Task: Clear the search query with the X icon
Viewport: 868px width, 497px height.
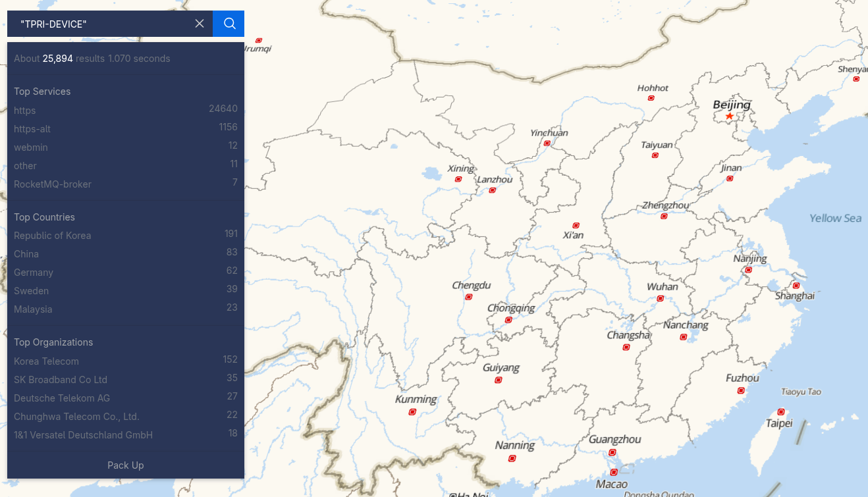Action: [x=200, y=23]
